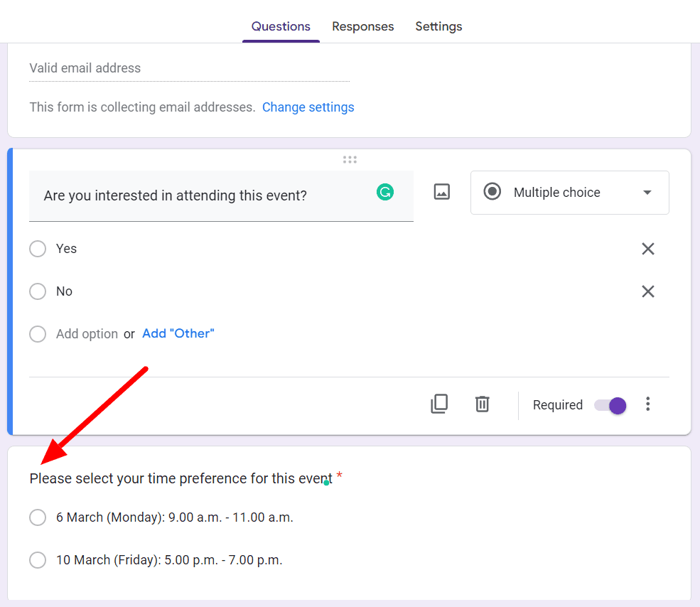This screenshot has width=700, height=607.
Task: Click the Add "Other" link
Action: click(x=178, y=333)
